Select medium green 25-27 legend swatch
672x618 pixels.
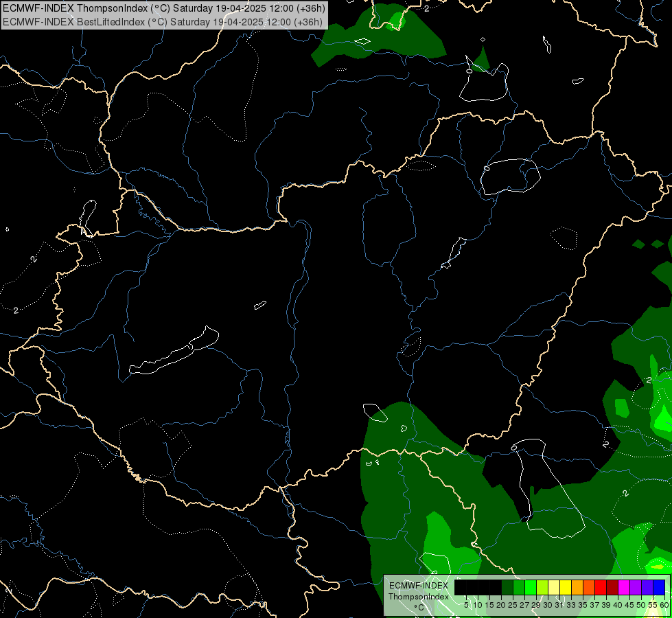point(519,587)
